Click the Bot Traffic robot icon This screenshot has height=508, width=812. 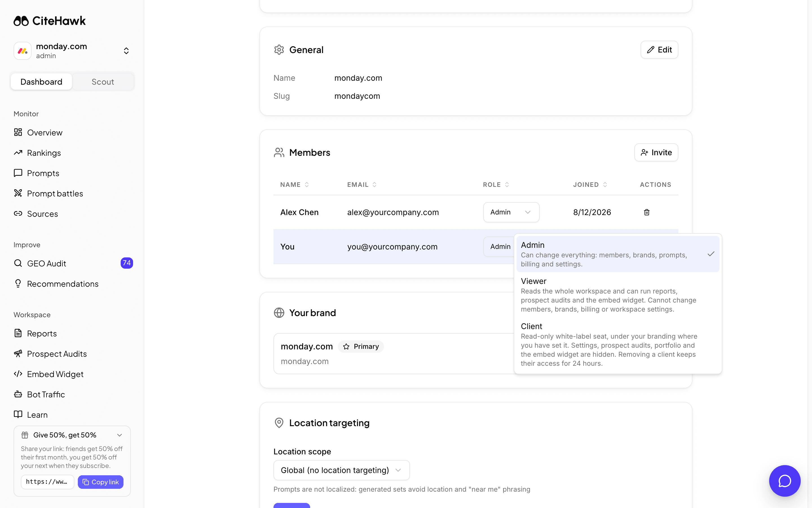coord(18,394)
